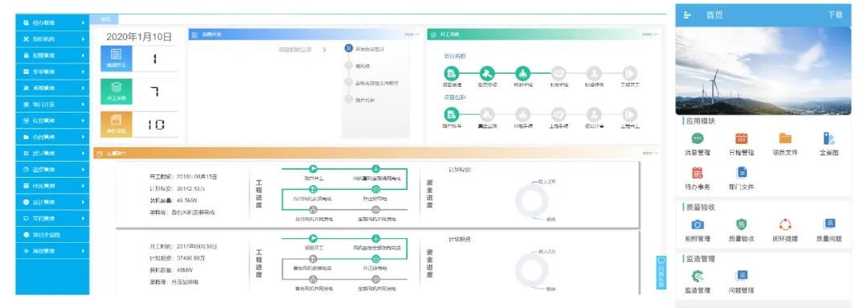Open the 全景图 icon
The image size is (868, 308).
[829, 138]
